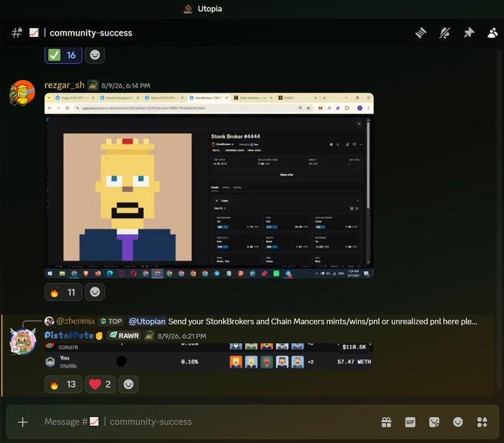Add reaction next to checkmark 16 reaction
Image resolution: width=504 pixels, height=443 pixels.
(x=95, y=56)
